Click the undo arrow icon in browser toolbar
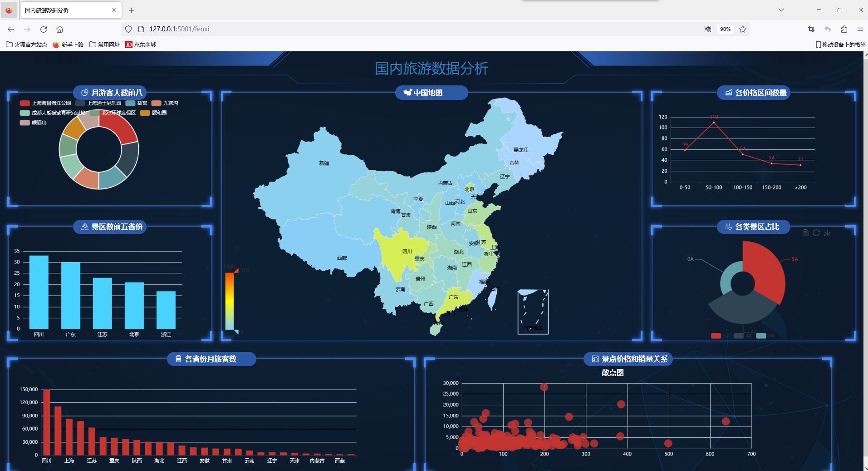Image resolution: width=868 pixels, height=471 pixels. coord(828,29)
